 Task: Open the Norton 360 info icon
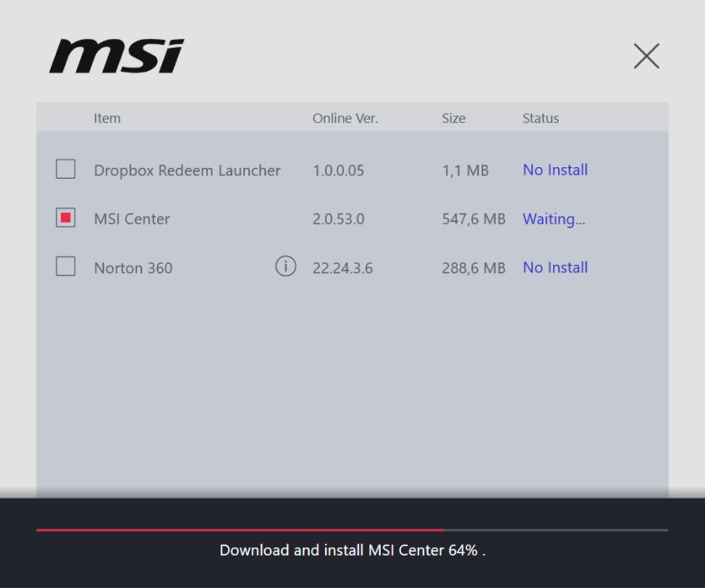point(285,267)
